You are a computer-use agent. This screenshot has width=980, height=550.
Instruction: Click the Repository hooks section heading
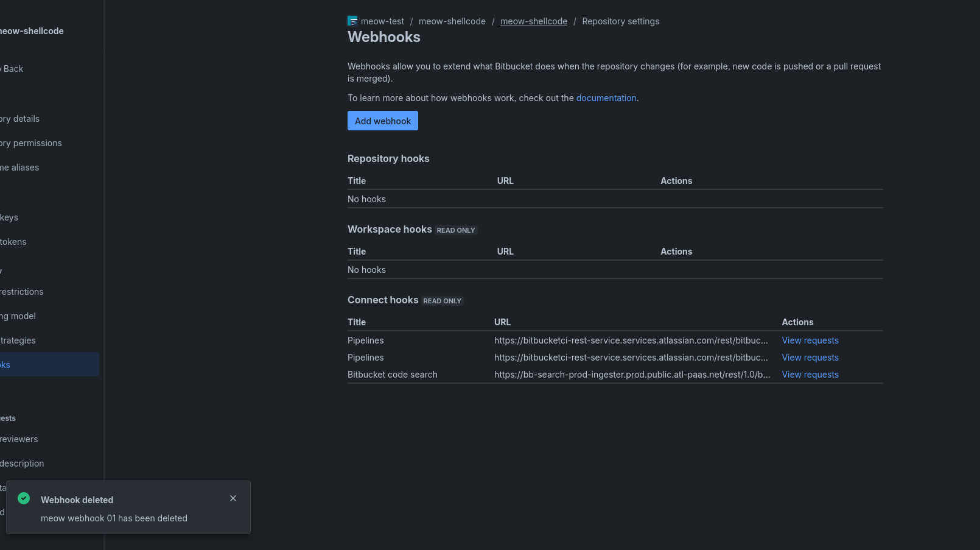tap(388, 158)
